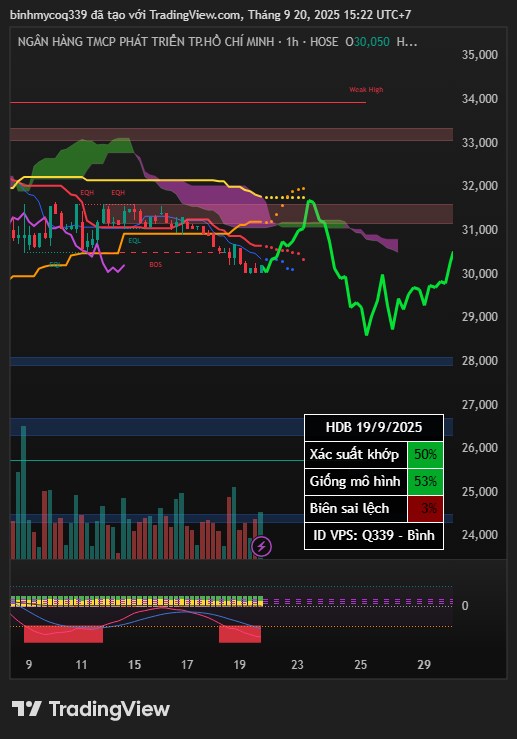Click the TradingView logo at the bottom
This screenshot has height=739, width=517.
(x=90, y=709)
